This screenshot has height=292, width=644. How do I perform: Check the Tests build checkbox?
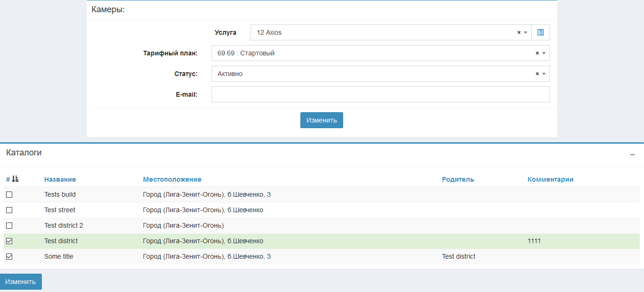tap(9, 195)
